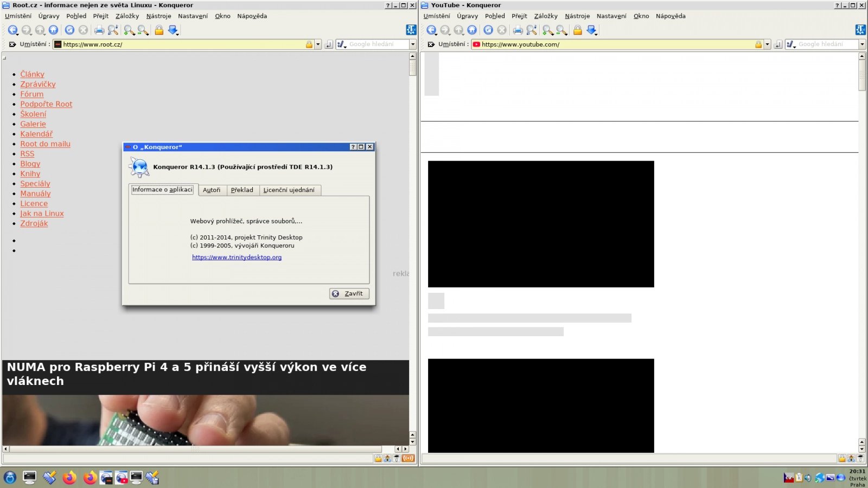868x488 pixels.
Task: Zoom in on the Root.cz page
Action: coord(129,30)
